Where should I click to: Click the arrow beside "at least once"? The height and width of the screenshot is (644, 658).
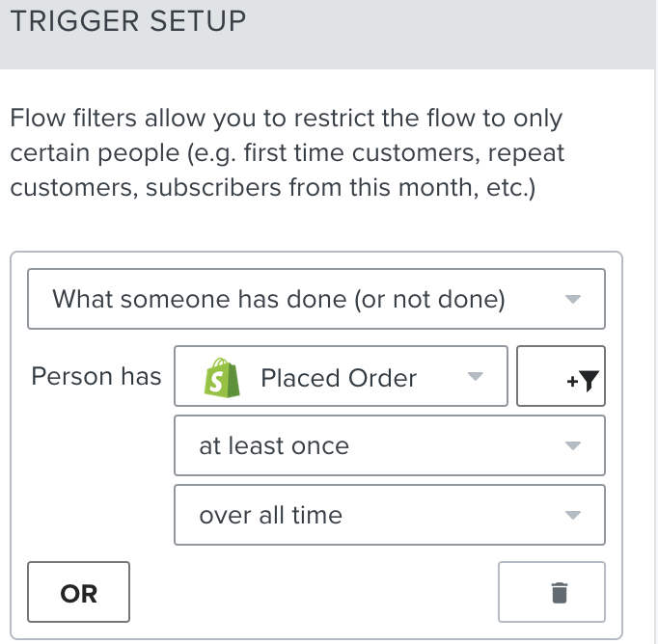[572, 446]
